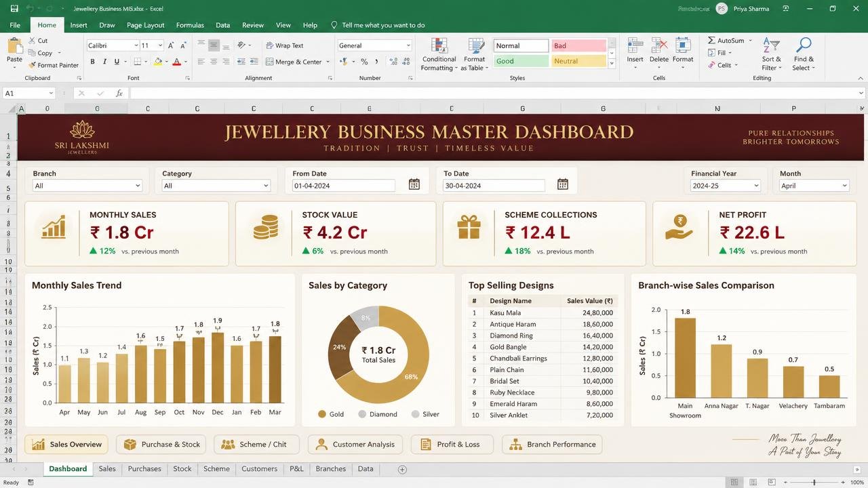Apply percent style with the % icon
The height and width of the screenshot is (488, 868).
coord(364,62)
